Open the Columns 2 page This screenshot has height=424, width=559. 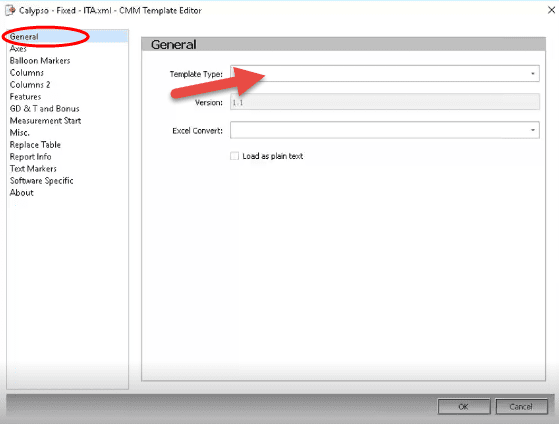coord(30,85)
